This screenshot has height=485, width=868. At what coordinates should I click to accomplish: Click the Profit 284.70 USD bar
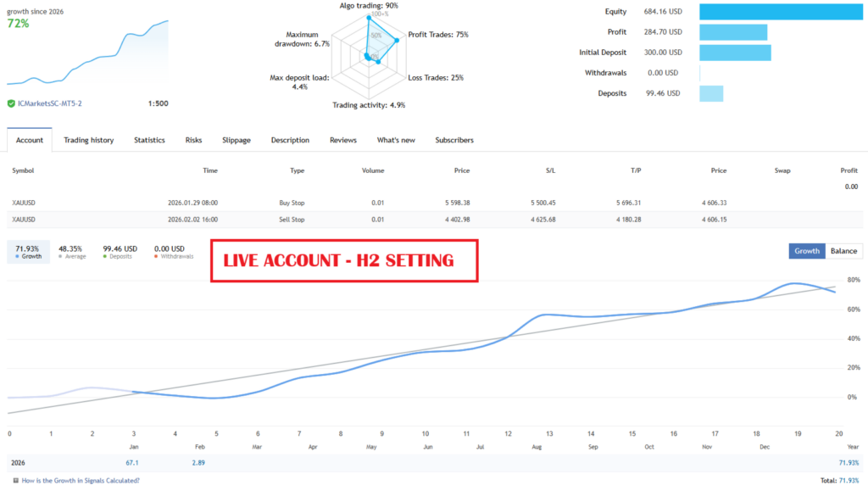pos(733,32)
